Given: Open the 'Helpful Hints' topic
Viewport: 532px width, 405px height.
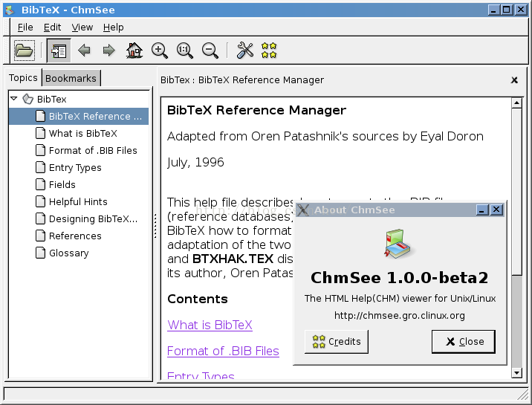Looking at the screenshot, I should tap(78, 202).
